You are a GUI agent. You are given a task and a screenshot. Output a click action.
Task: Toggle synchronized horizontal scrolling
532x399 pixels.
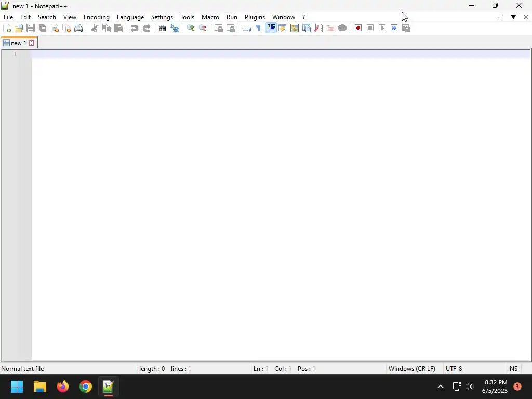230,28
